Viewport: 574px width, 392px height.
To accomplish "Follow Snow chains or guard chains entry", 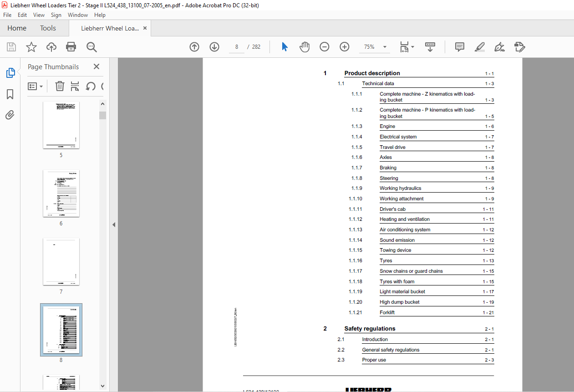I will pos(411,271).
